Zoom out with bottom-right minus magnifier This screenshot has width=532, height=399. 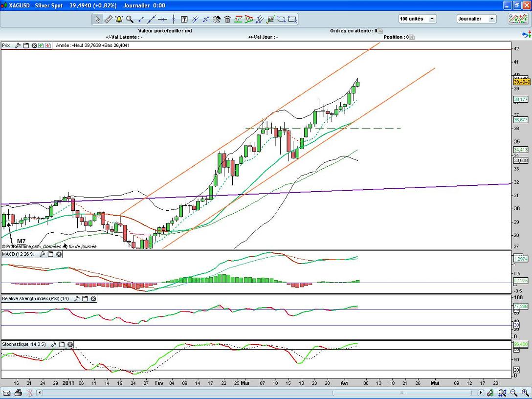click(514, 393)
